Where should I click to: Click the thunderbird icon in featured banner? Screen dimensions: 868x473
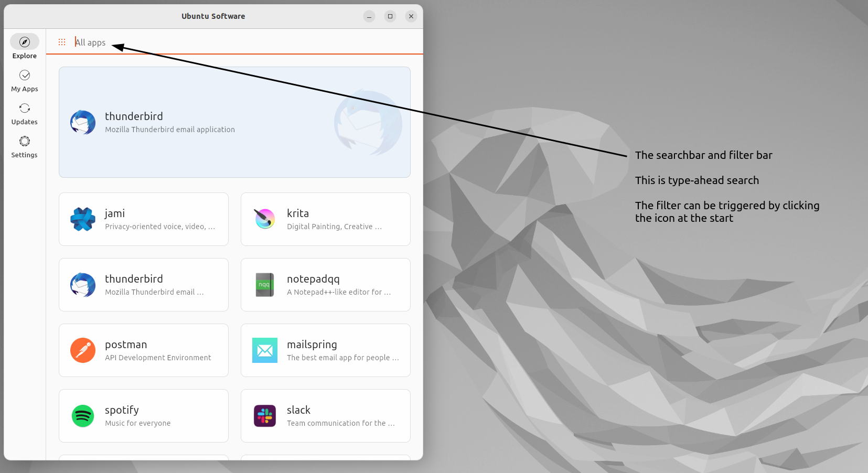[83, 122]
